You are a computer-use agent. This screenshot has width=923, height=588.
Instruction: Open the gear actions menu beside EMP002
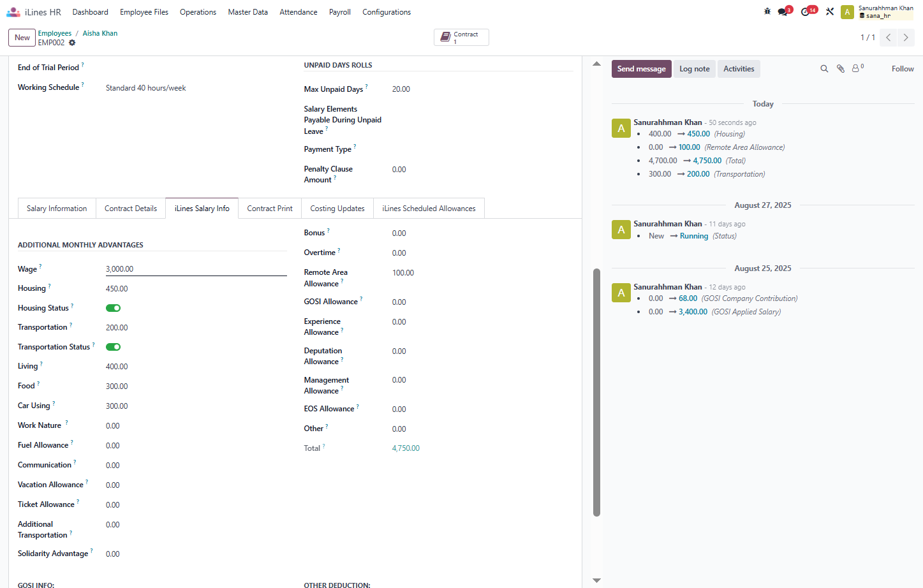pyautogui.click(x=72, y=43)
